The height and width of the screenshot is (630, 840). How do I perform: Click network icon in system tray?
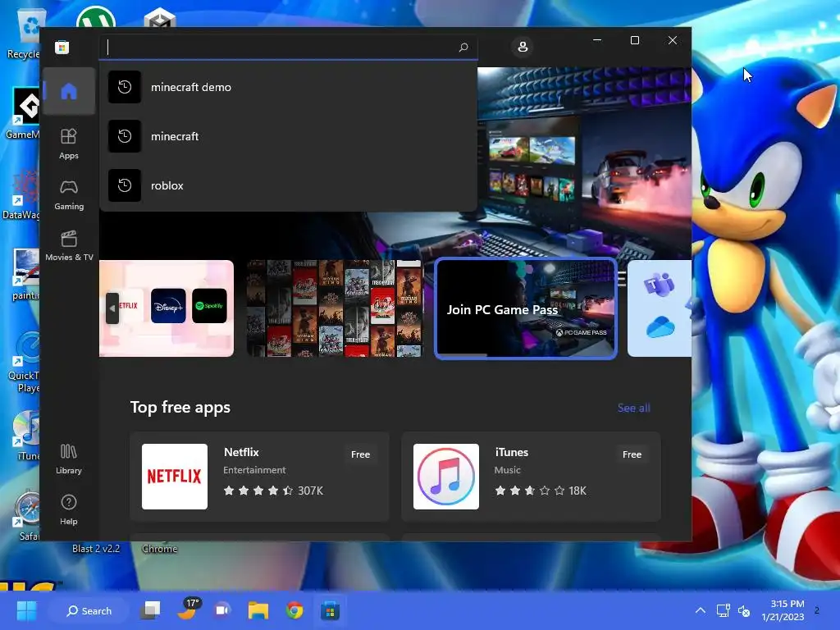pyautogui.click(x=724, y=610)
